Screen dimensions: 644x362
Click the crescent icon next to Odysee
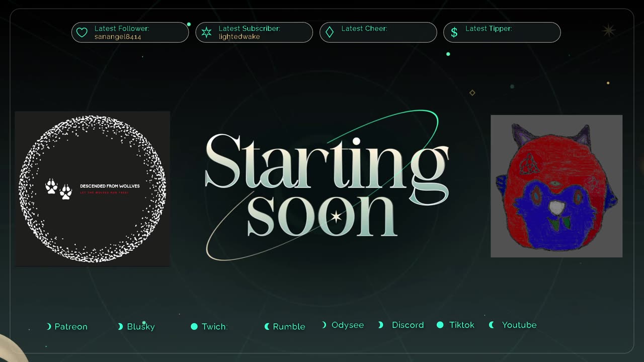point(325,325)
